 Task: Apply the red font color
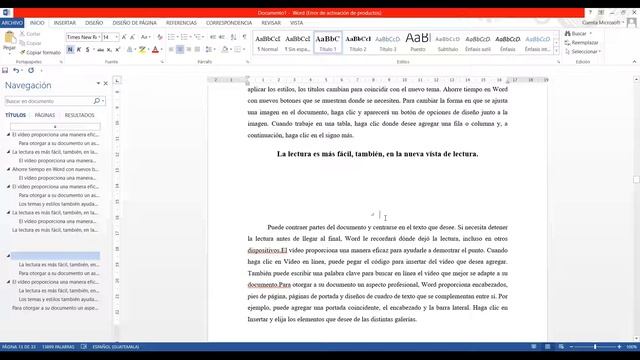(155, 50)
